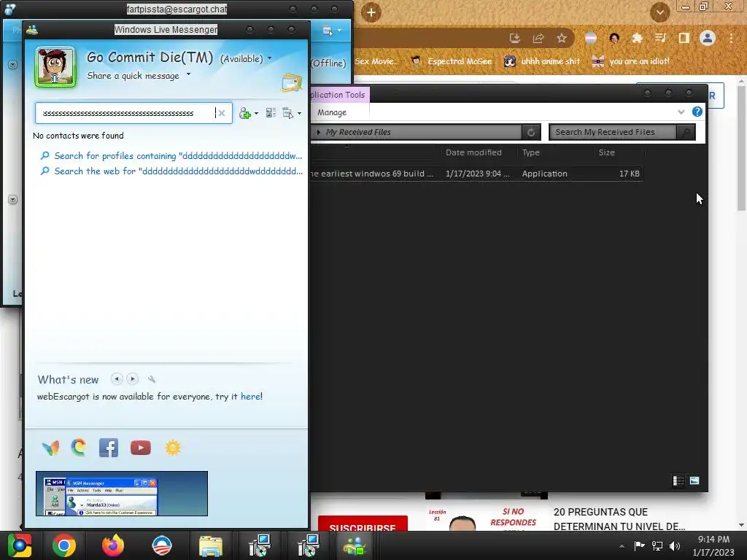Image resolution: width=747 pixels, height=560 pixels.
Task: Open the email inbox envelope icon in Messenger
Action: coord(292,83)
